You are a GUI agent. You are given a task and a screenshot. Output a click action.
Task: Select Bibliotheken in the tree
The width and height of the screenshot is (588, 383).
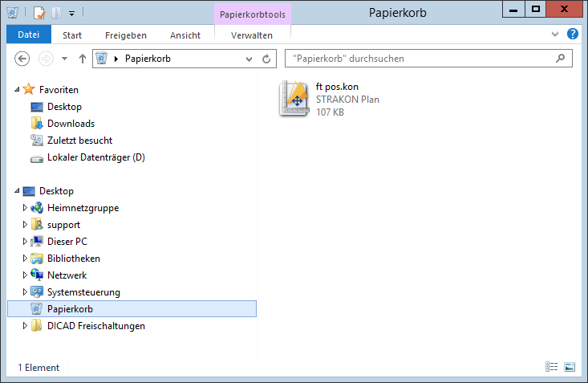74,259
